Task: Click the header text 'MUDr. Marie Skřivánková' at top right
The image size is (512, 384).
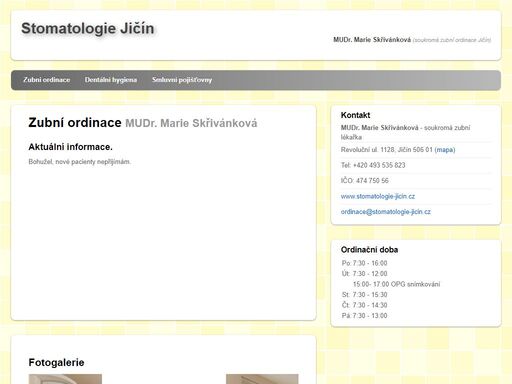Action: (372, 40)
